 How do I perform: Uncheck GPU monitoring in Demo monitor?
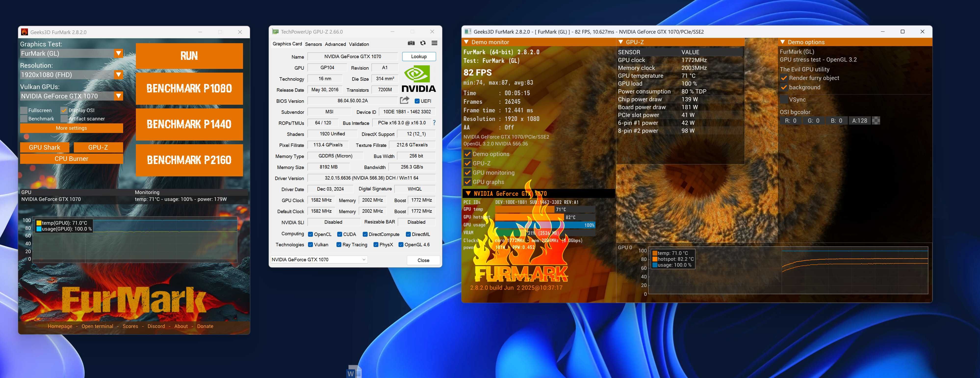coord(467,172)
